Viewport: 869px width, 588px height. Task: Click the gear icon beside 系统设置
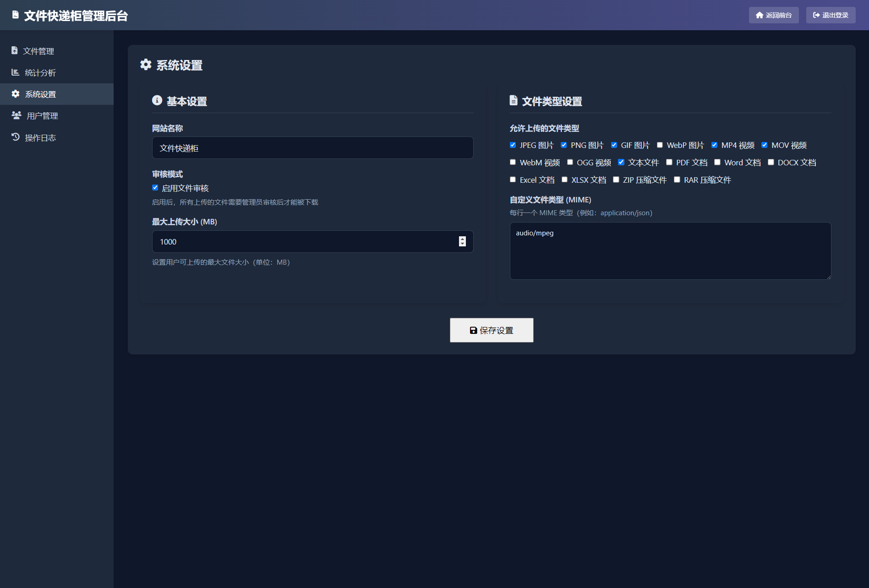pos(15,94)
